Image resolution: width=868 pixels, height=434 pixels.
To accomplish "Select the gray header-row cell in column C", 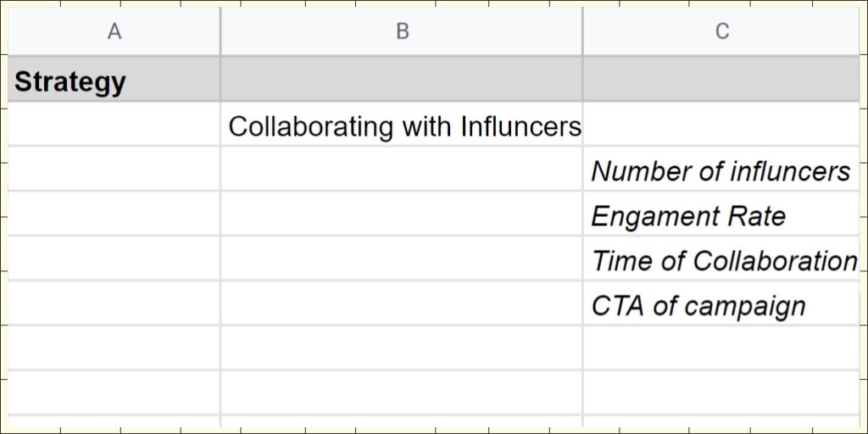I will click(x=721, y=79).
